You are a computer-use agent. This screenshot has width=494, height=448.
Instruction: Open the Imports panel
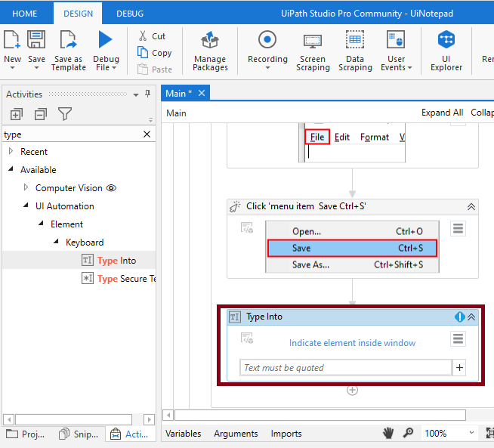pyautogui.click(x=286, y=434)
